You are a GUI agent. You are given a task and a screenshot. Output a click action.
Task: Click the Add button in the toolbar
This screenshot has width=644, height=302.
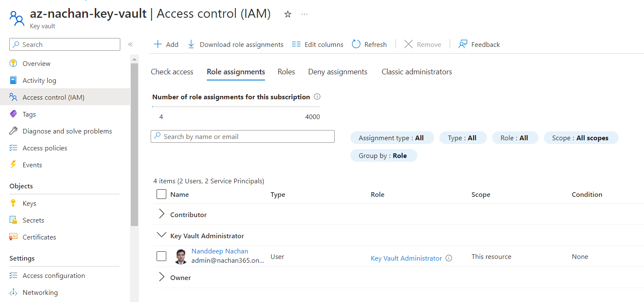coord(166,44)
